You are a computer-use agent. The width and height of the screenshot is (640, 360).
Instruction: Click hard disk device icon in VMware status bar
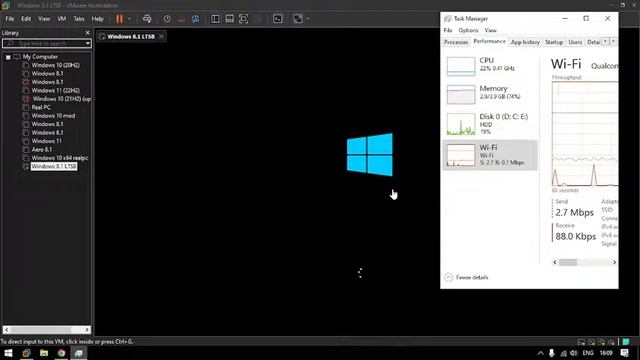tap(581, 342)
